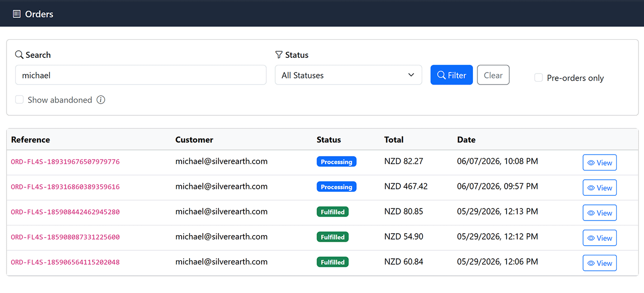Click customer email on 10:08 PM order row
The width and height of the screenshot is (644, 293).
tap(221, 161)
